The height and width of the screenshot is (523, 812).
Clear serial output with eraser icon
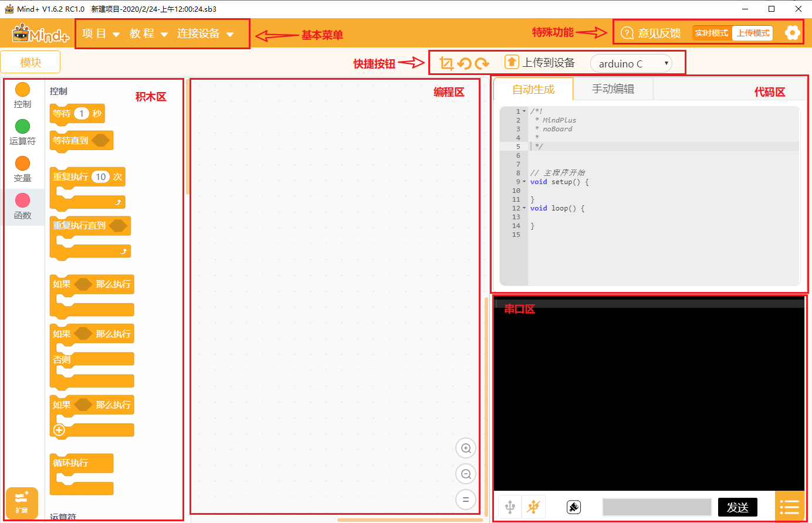(x=574, y=507)
